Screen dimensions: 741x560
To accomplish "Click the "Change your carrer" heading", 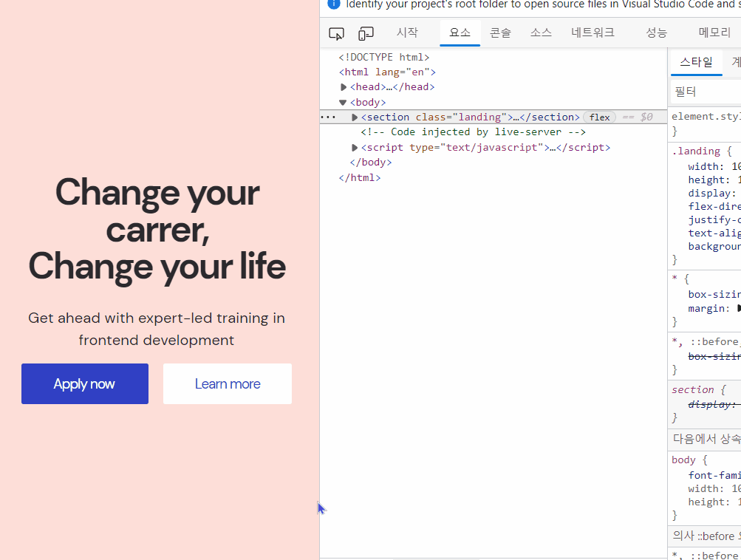I will pos(157,211).
